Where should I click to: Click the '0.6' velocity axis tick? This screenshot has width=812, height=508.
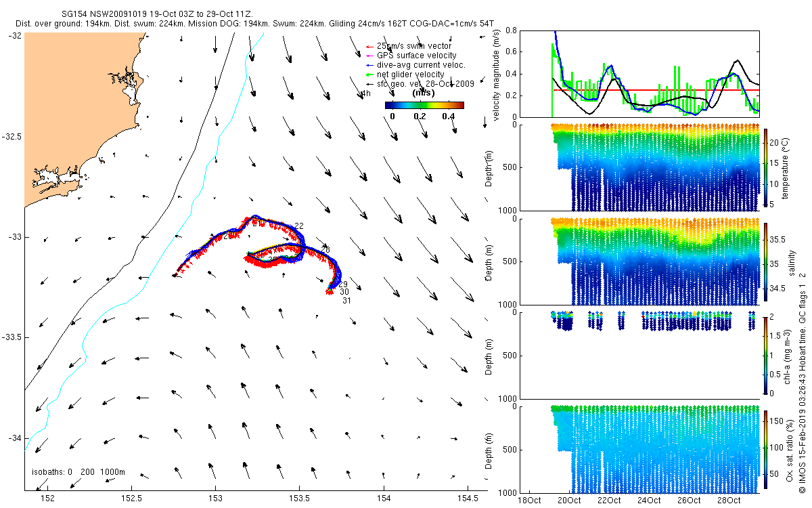click(x=511, y=52)
